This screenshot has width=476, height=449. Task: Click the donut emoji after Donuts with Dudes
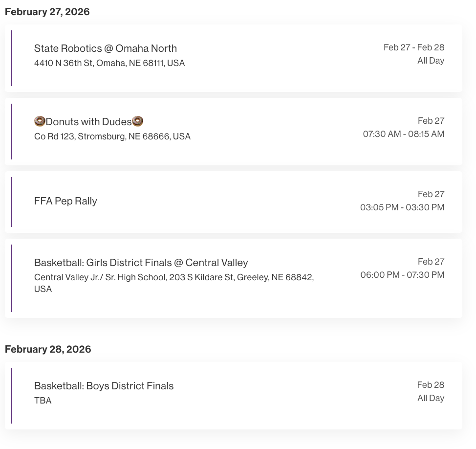[138, 121]
